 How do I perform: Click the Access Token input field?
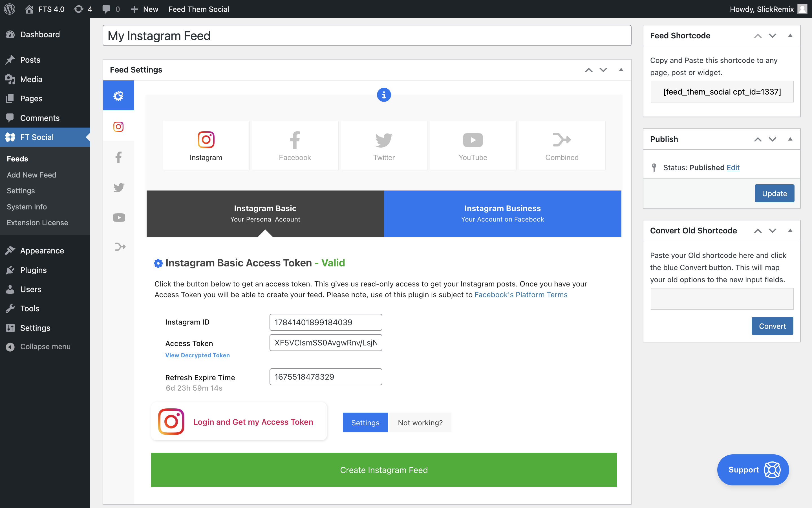(325, 342)
